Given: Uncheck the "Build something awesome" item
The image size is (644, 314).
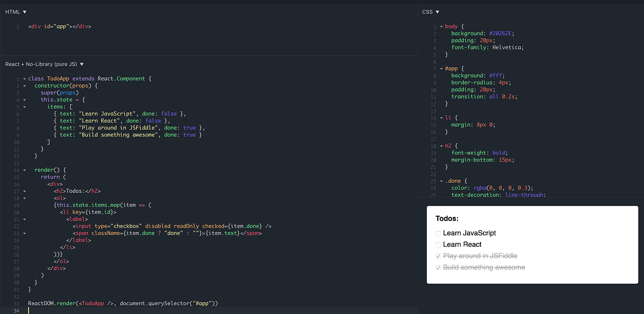Looking at the screenshot, I should pyautogui.click(x=438, y=267).
